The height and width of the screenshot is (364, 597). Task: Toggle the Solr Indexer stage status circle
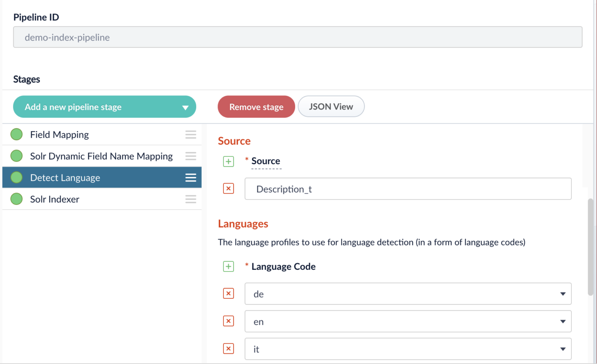coord(16,199)
